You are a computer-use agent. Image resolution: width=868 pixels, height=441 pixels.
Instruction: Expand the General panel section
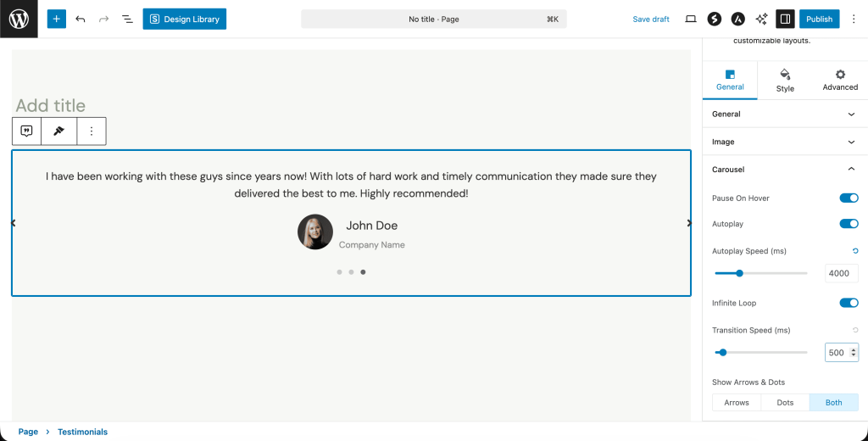click(785, 114)
